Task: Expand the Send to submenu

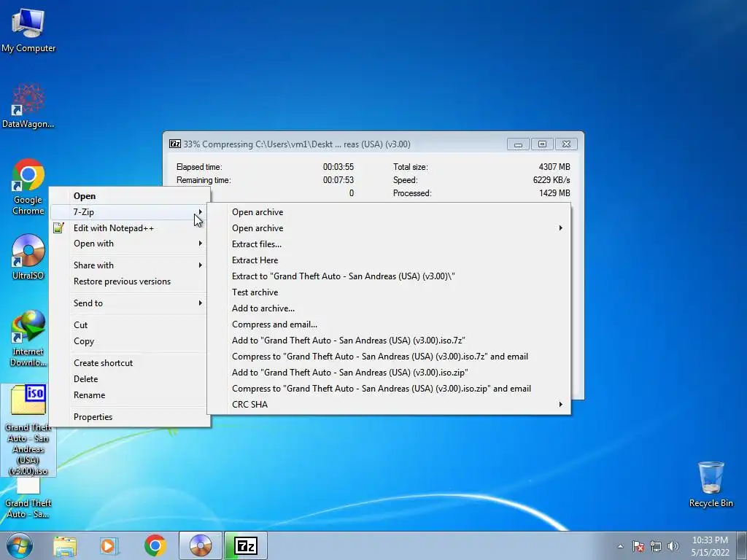Action: [128, 303]
